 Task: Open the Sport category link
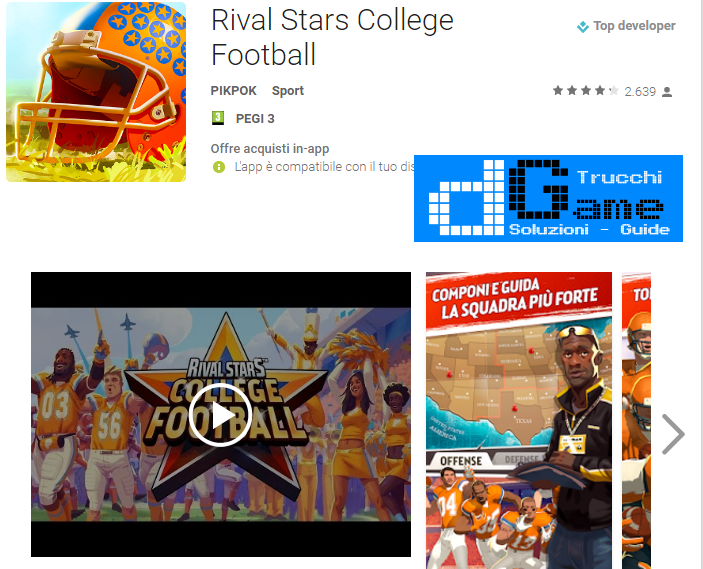(288, 91)
